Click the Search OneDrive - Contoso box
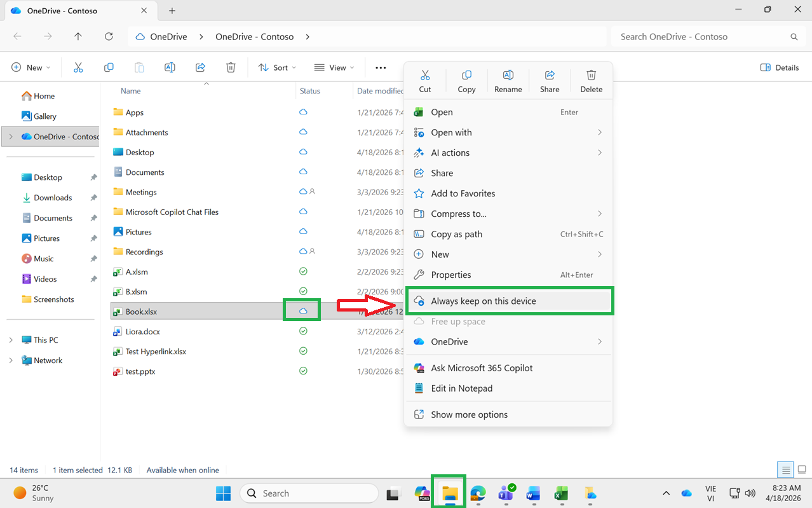The image size is (812, 508). (707, 37)
